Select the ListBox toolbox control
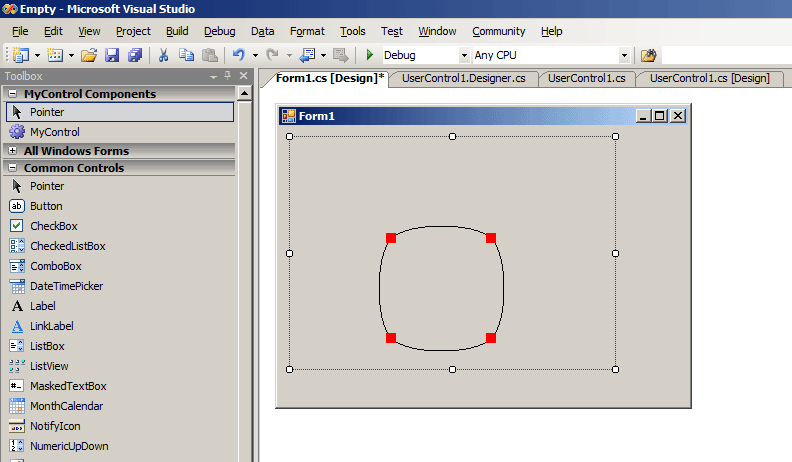 pyautogui.click(x=120, y=346)
